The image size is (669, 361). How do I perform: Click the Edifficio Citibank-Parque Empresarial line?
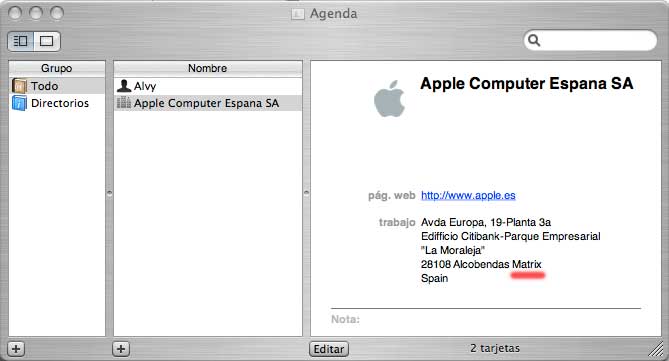click(x=511, y=236)
